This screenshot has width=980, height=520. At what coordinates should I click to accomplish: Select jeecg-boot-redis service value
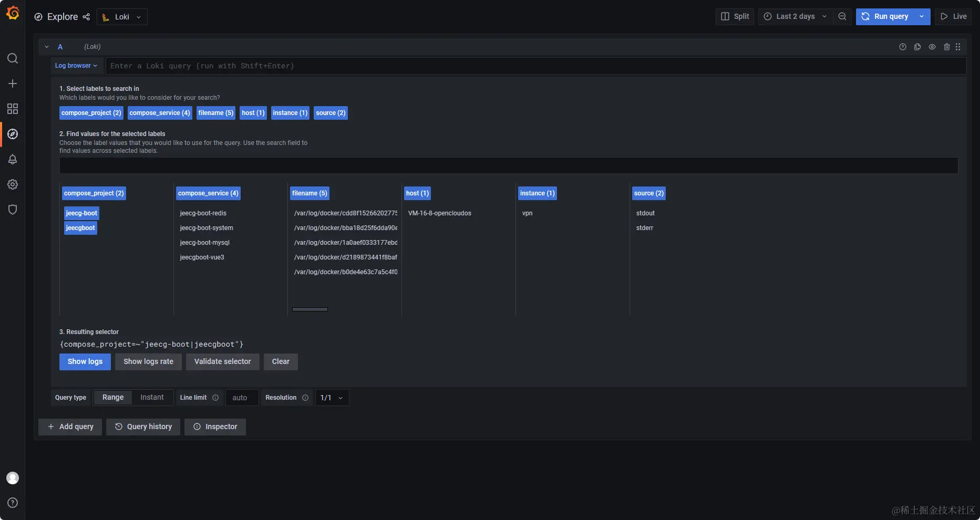point(203,213)
